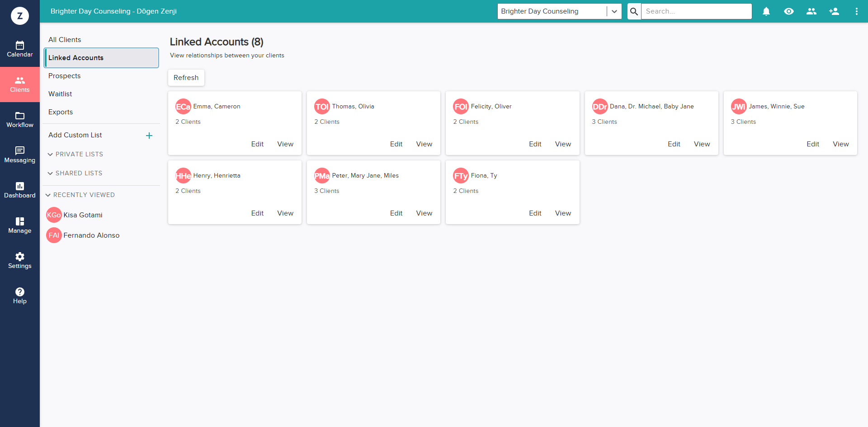Click the PMa avatar for Peter group

(322, 176)
